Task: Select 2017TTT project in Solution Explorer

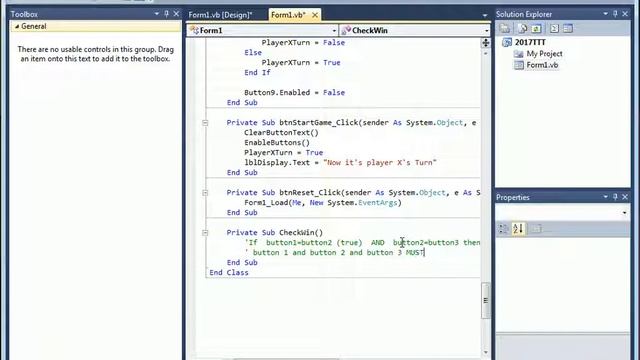Action: pos(530,42)
